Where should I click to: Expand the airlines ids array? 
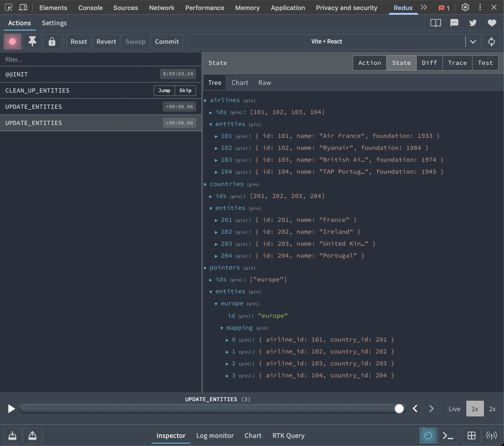pos(210,113)
